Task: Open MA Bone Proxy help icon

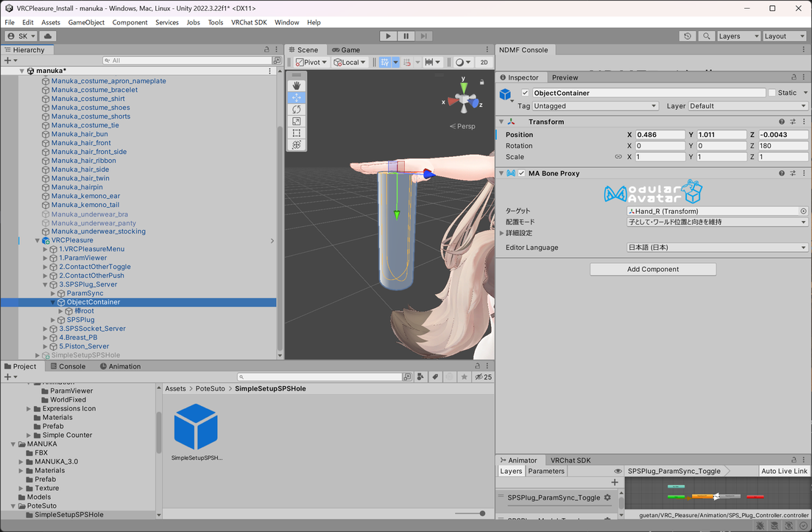Action: click(x=781, y=174)
